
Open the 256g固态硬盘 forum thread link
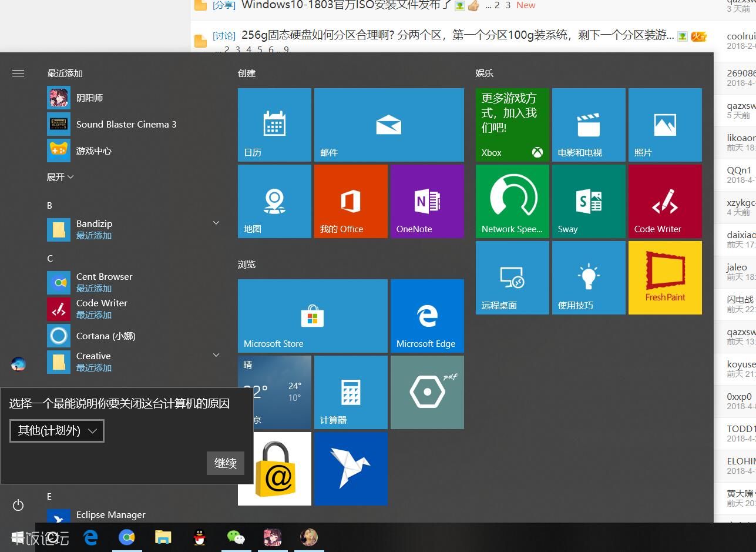(x=458, y=35)
